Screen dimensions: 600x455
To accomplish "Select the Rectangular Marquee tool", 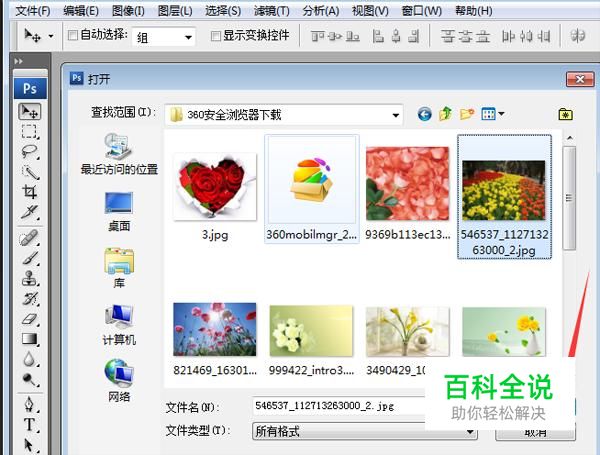I will click(x=29, y=131).
